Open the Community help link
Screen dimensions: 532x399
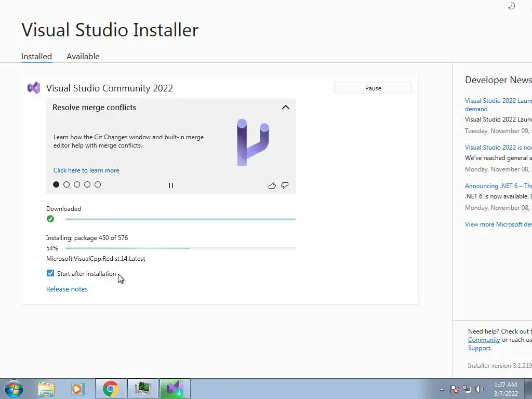tap(484, 340)
